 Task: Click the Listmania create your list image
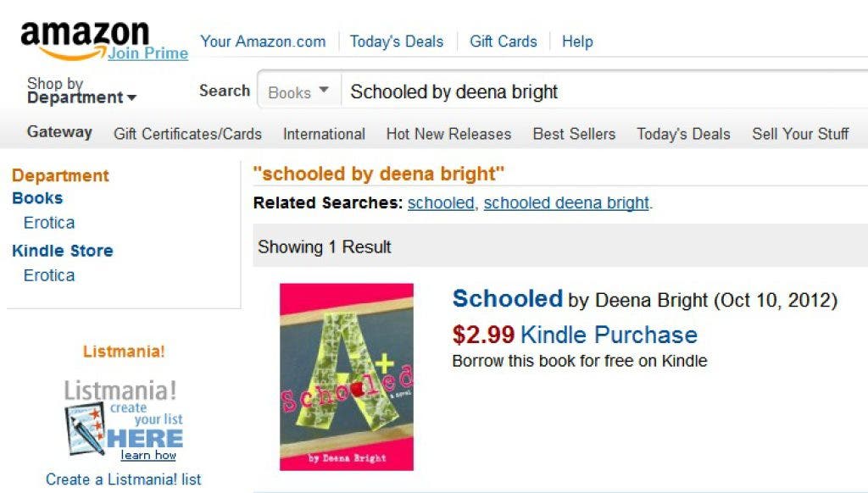[x=123, y=419]
